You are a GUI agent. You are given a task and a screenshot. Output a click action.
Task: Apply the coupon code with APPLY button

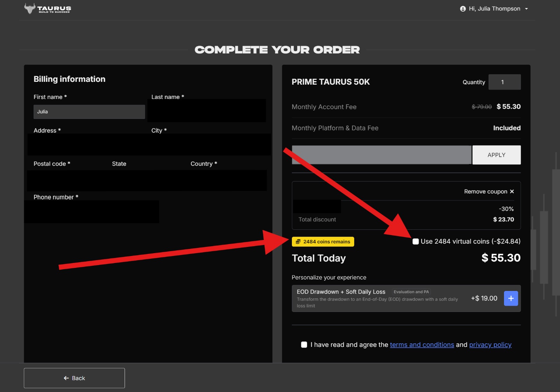pyautogui.click(x=496, y=155)
